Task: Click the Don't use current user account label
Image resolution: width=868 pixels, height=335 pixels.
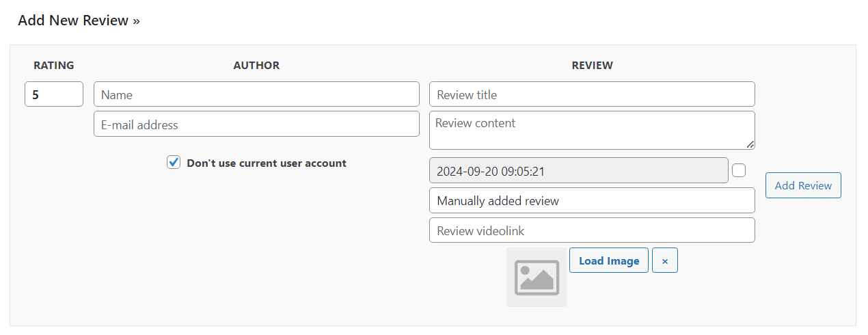Action: pyautogui.click(x=267, y=163)
